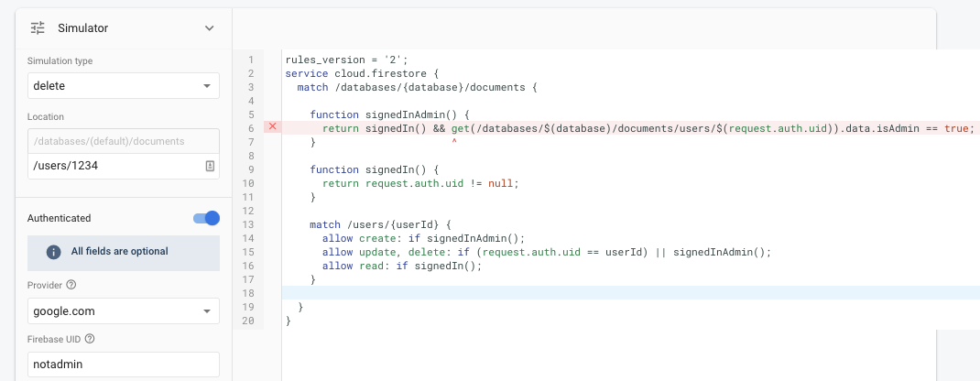Click the "get(" call on line 6
The width and height of the screenshot is (980, 381).
point(463,128)
